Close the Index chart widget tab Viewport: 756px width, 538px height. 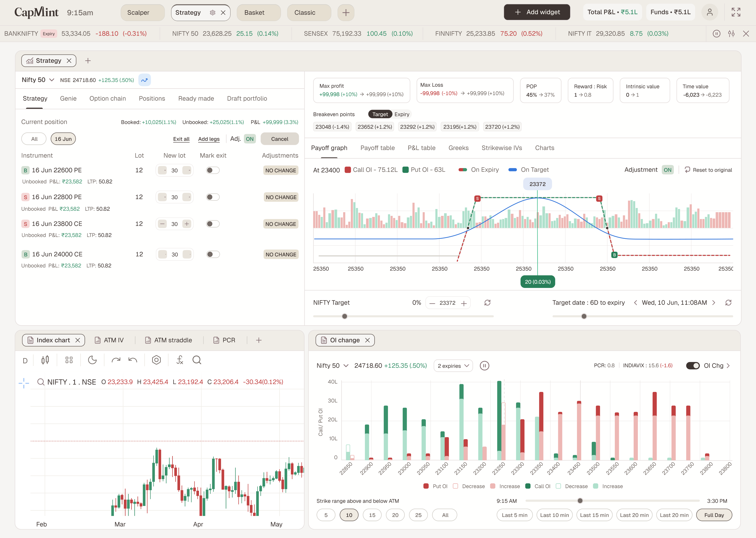pyautogui.click(x=78, y=340)
